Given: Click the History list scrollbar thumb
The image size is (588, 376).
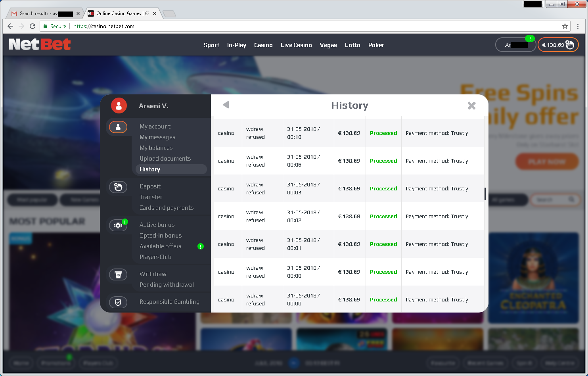Looking at the screenshot, I should (x=485, y=194).
